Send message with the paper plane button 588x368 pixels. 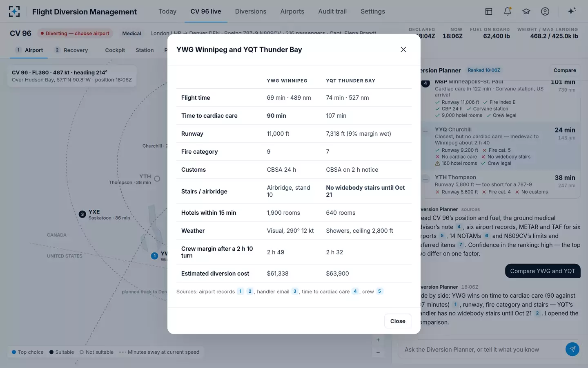[572, 349]
